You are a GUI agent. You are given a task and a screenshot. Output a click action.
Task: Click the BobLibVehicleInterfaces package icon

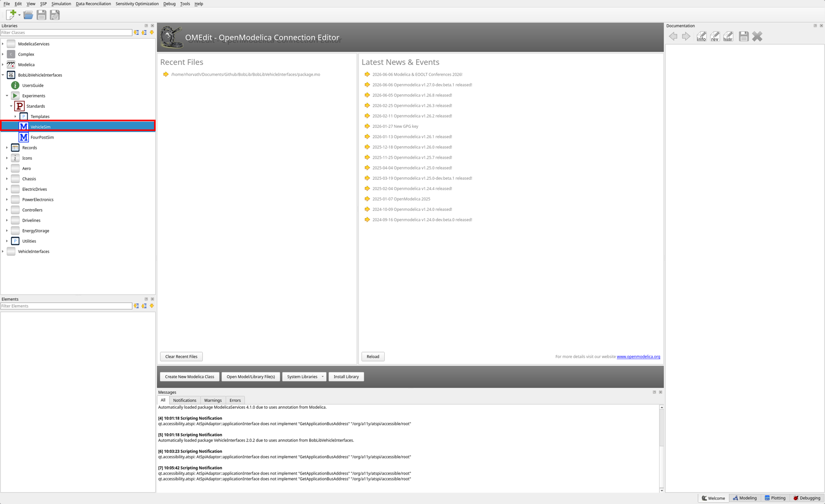click(x=11, y=75)
